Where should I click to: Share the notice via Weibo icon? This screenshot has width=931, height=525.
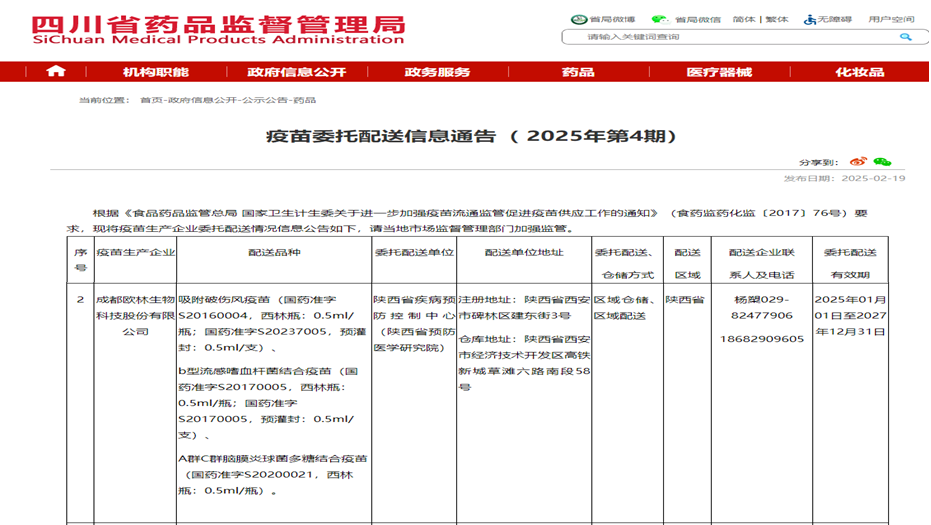(x=857, y=162)
